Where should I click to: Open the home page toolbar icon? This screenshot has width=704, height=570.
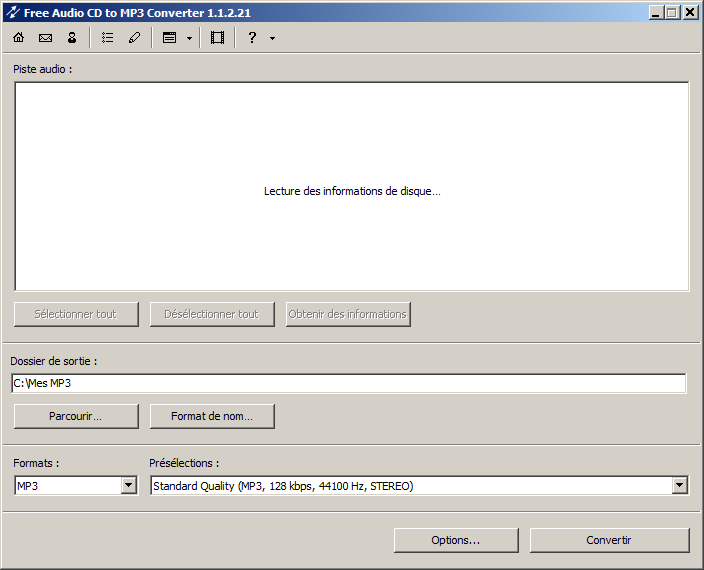tap(18, 38)
